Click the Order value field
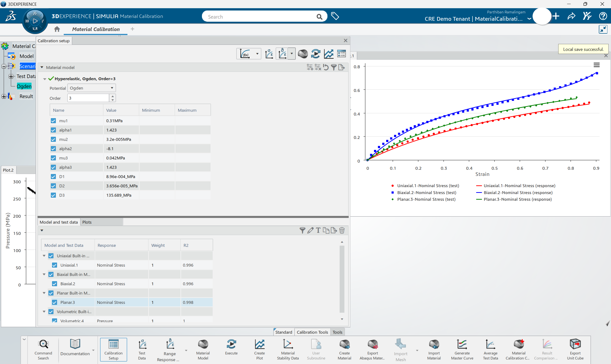611x364 pixels. (88, 98)
